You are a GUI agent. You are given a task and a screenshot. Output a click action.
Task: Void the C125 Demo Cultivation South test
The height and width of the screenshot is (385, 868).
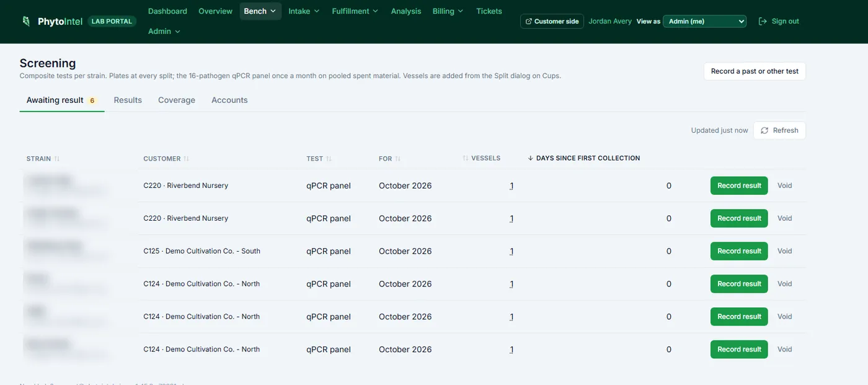[x=785, y=251]
